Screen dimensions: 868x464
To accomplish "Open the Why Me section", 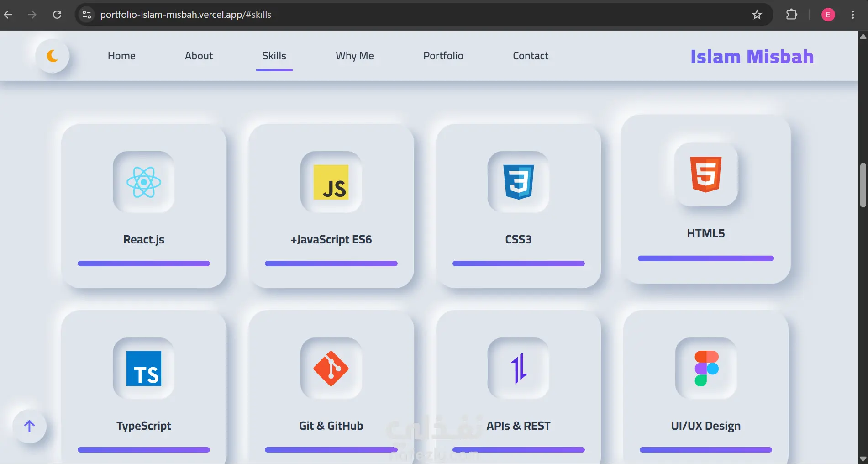I will point(355,56).
